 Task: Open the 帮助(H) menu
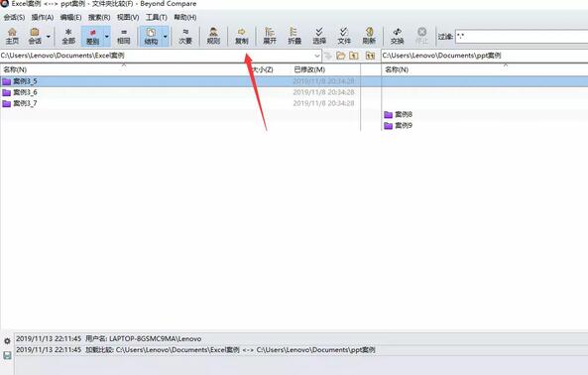click(x=184, y=17)
